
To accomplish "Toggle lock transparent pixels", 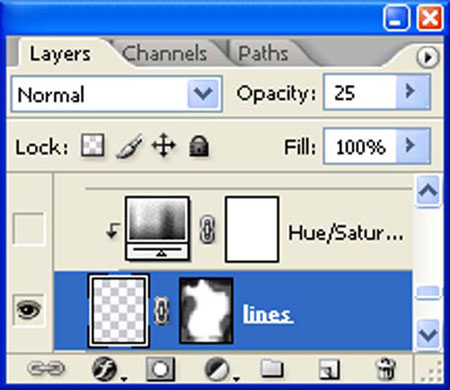I will pyautogui.click(x=93, y=145).
